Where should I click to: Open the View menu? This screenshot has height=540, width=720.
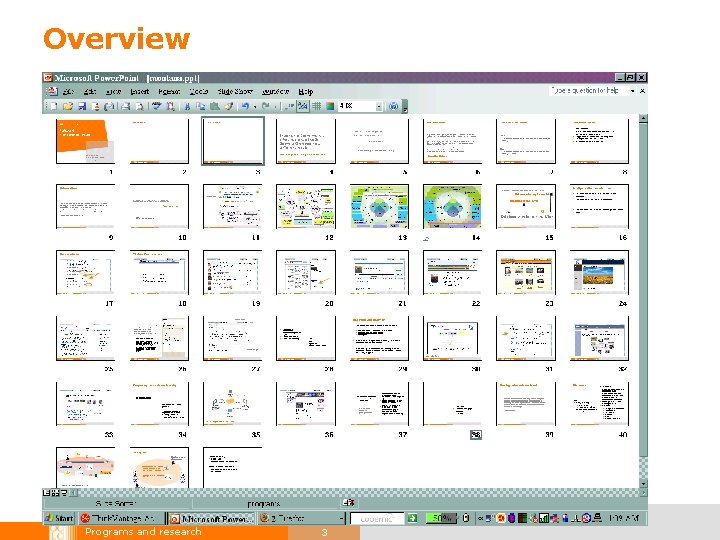tap(113, 91)
